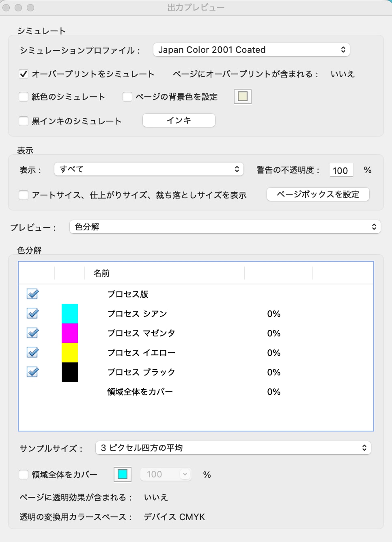Open the プレビュー dropdown set to 色分解
392x542 pixels.
pyautogui.click(x=225, y=227)
